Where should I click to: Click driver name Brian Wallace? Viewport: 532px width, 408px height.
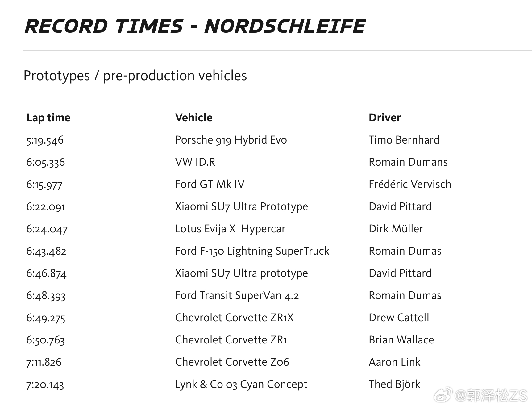401,340
